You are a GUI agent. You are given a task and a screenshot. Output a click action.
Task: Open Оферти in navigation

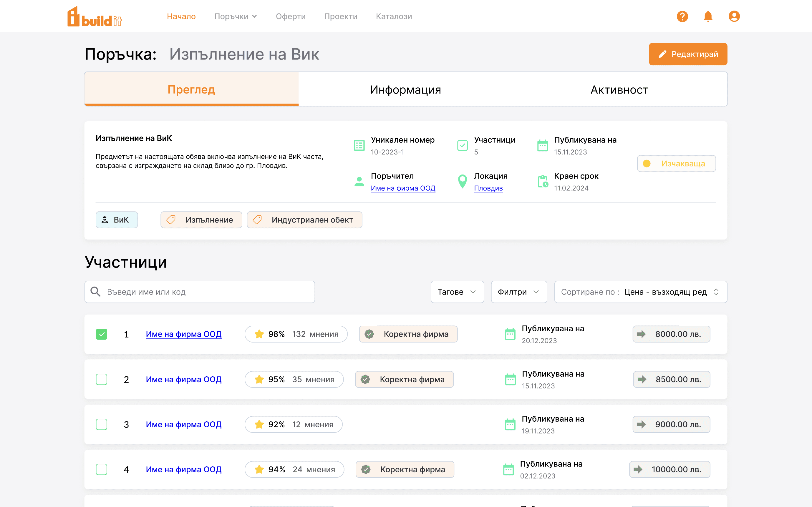[291, 16]
